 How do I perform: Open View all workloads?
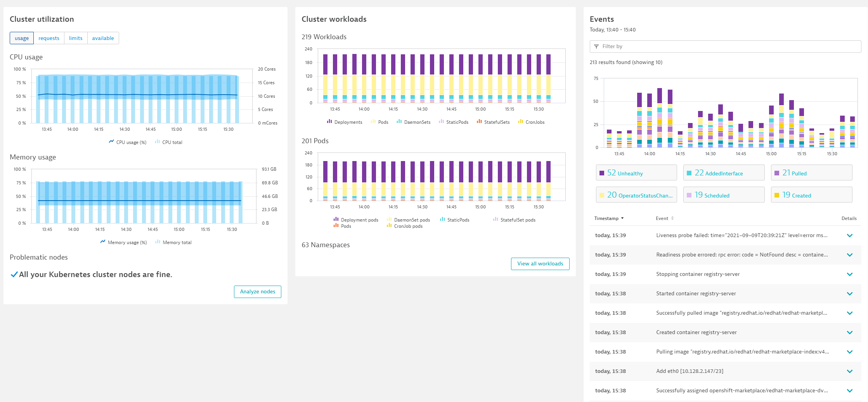pyautogui.click(x=540, y=263)
